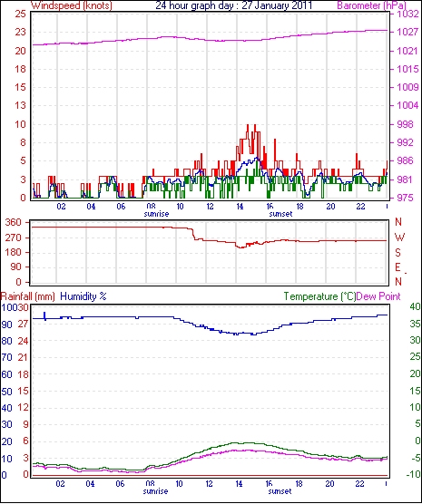This screenshot has height=504, width=422.
Task: Click the 10 knots windspeed axis label
Action: pos(20,124)
